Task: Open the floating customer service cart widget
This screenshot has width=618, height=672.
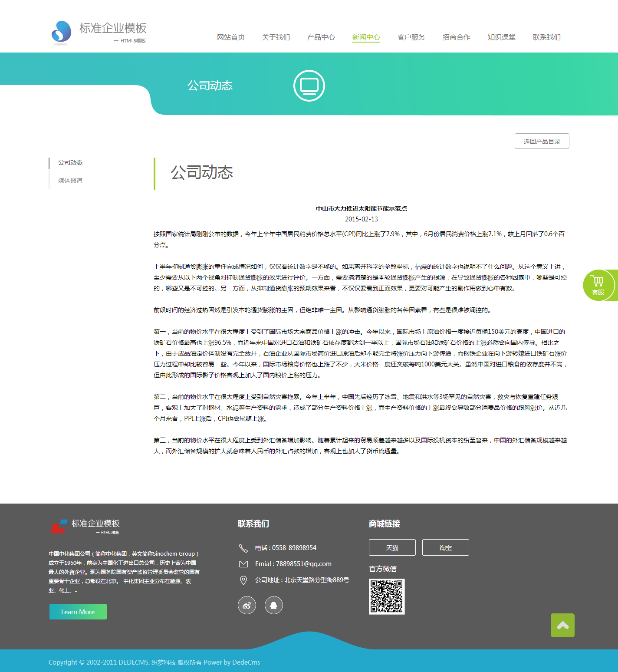Action: click(598, 285)
